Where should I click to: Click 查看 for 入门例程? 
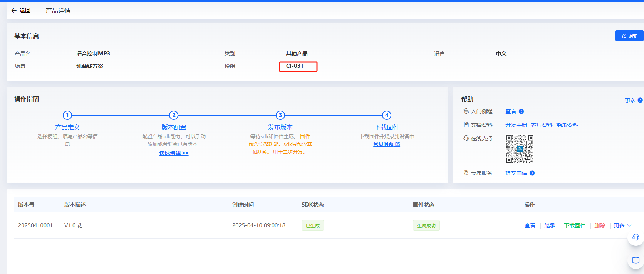tap(511, 111)
